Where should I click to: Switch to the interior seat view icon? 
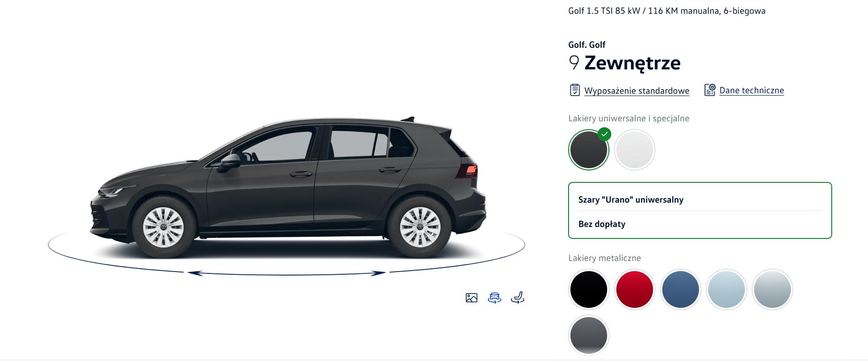point(518,298)
